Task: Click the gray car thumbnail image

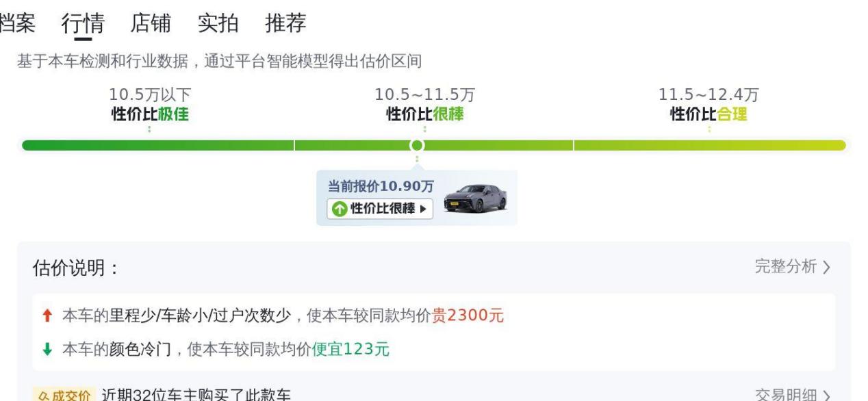Action: pyautogui.click(x=475, y=198)
